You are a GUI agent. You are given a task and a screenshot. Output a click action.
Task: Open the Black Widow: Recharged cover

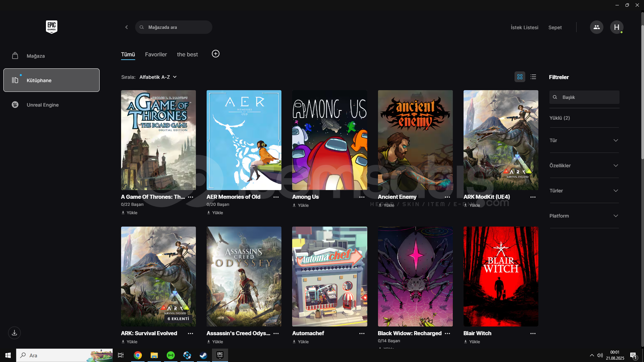(x=415, y=277)
